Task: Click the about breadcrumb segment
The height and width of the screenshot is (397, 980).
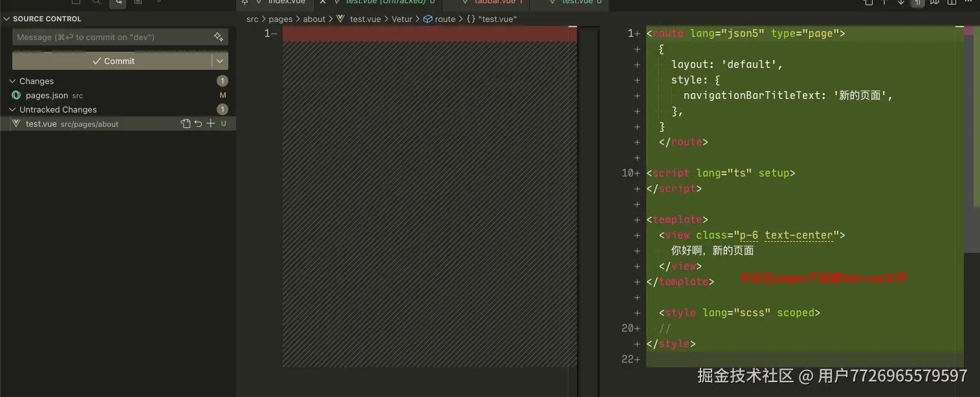Action: tap(314, 19)
